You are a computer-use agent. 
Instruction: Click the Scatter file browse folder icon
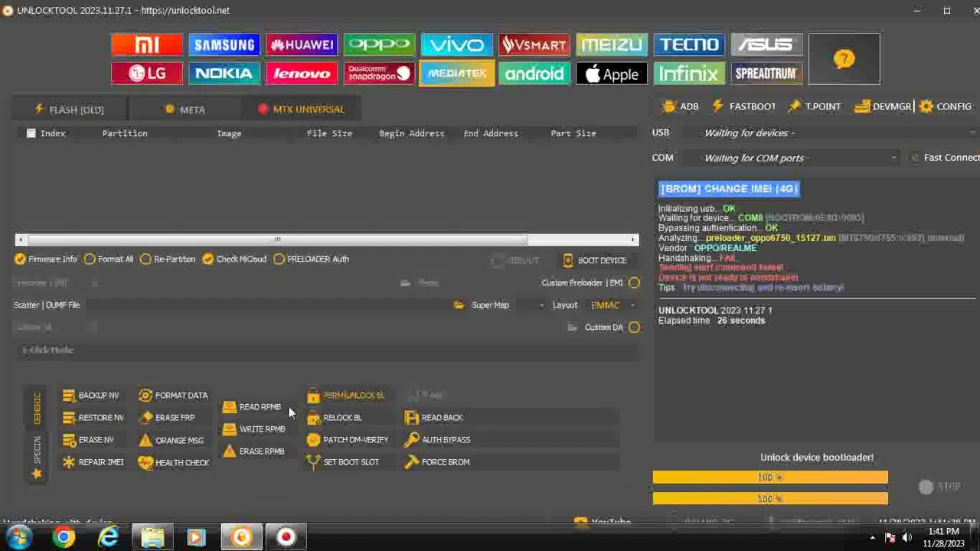pos(459,305)
